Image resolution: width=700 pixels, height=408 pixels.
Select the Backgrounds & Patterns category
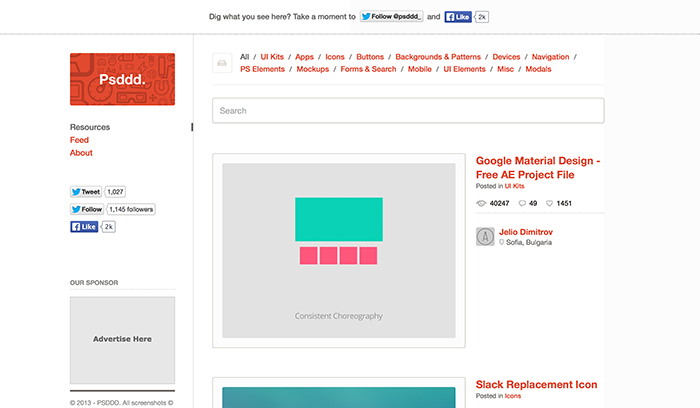438,57
